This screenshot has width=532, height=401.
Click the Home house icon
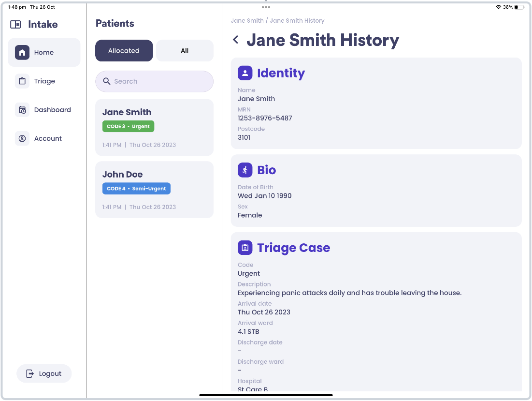pos(22,53)
